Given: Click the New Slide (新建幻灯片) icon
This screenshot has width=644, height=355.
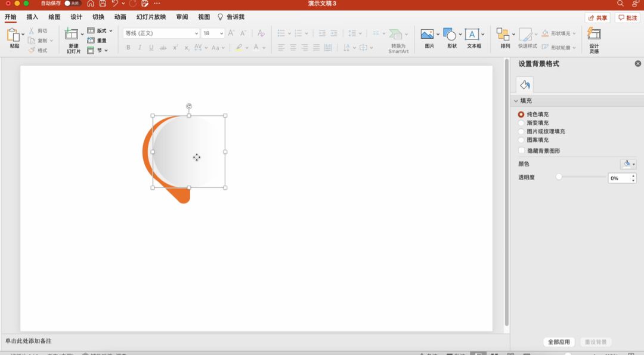Looking at the screenshot, I should click(x=72, y=33).
